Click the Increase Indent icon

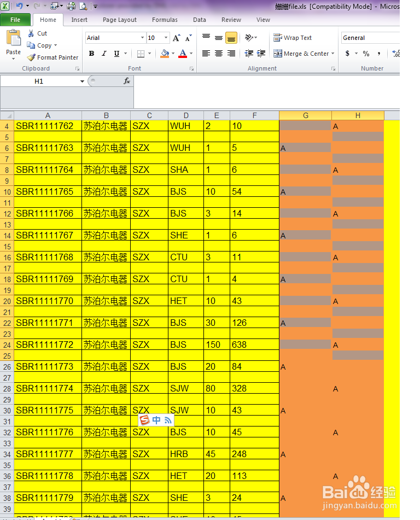tap(261, 54)
